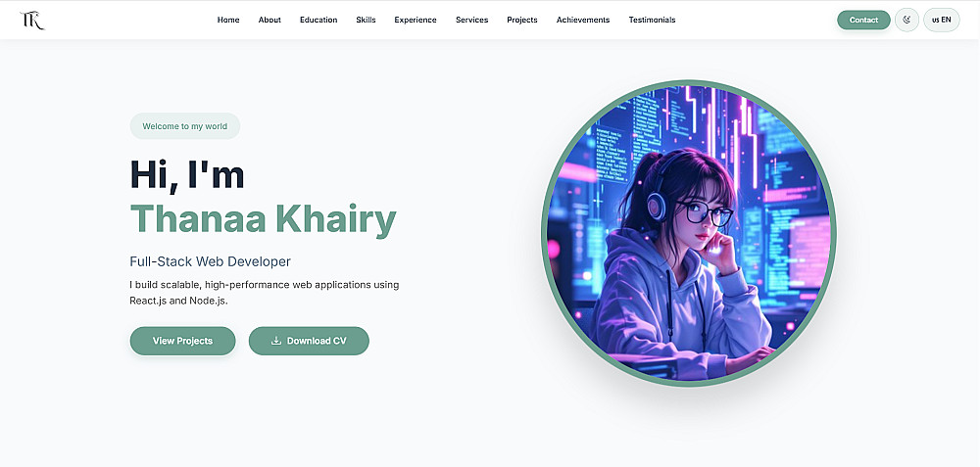Open the Achievements nav link
Viewport: 980px width, 467px height.
pyautogui.click(x=582, y=20)
